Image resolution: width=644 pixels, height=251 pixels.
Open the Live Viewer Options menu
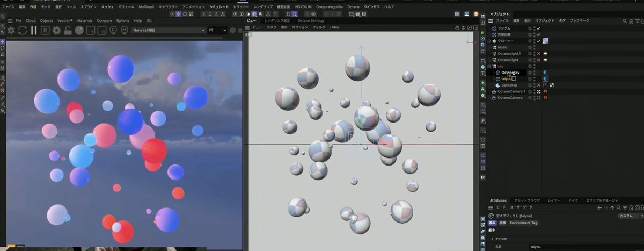[123, 20]
